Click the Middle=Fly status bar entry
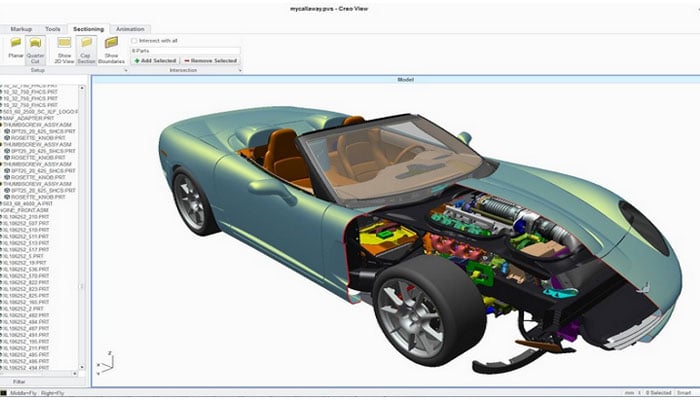The width and height of the screenshot is (700, 400). 24,393
